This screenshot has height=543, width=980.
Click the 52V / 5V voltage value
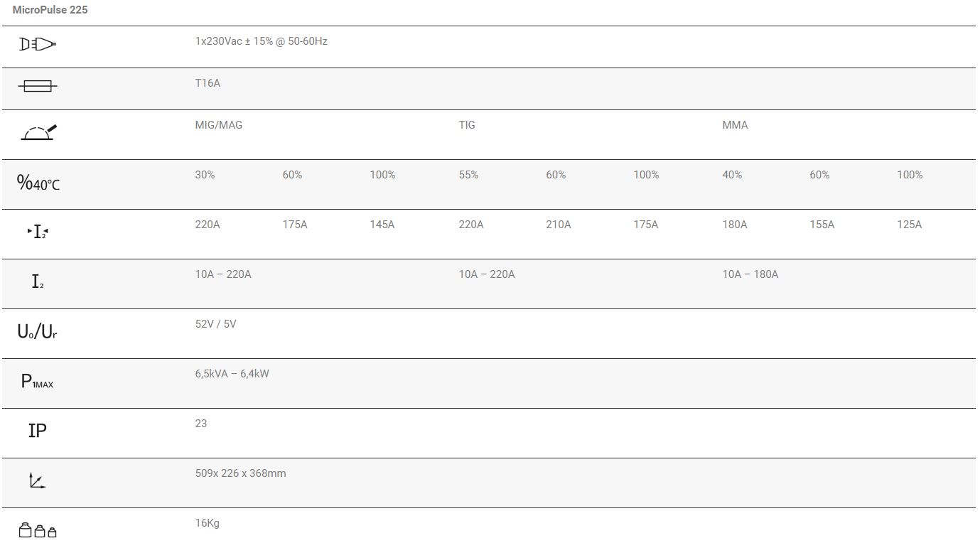click(215, 324)
